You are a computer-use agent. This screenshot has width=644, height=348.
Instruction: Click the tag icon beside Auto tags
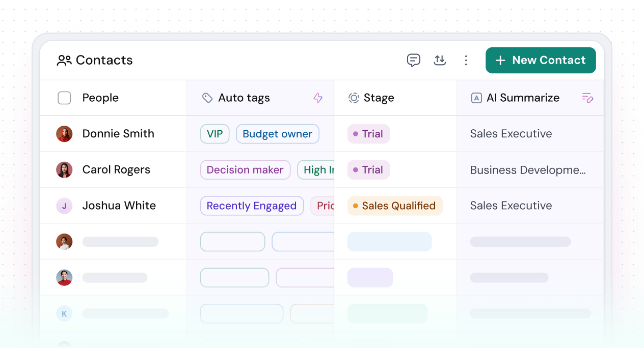pyautogui.click(x=207, y=98)
